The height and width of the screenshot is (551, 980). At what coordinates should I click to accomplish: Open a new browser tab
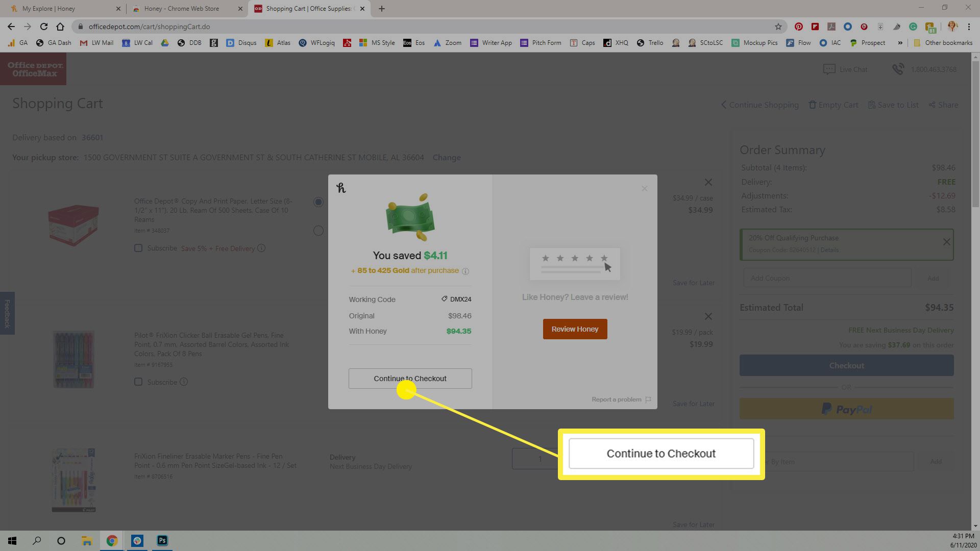381,9
